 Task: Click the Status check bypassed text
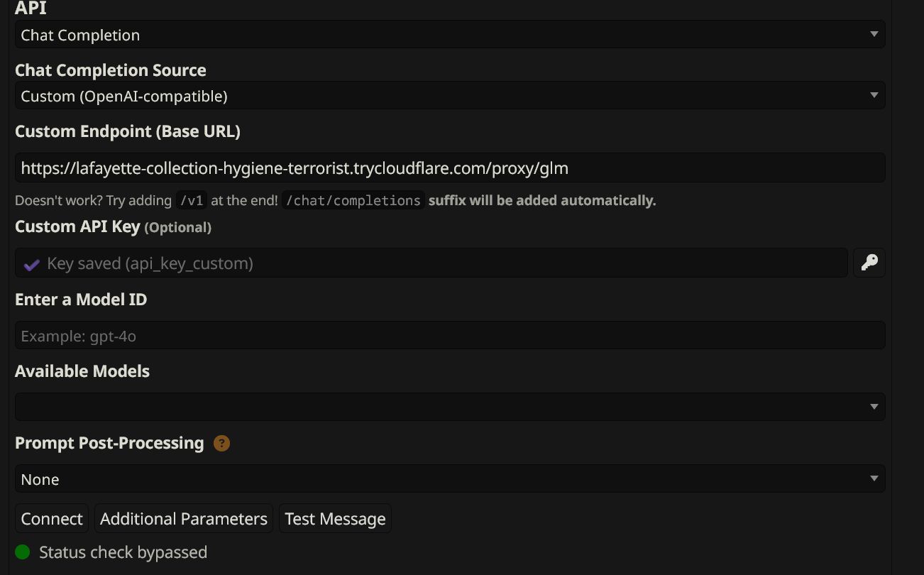pyautogui.click(x=123, y=552)
